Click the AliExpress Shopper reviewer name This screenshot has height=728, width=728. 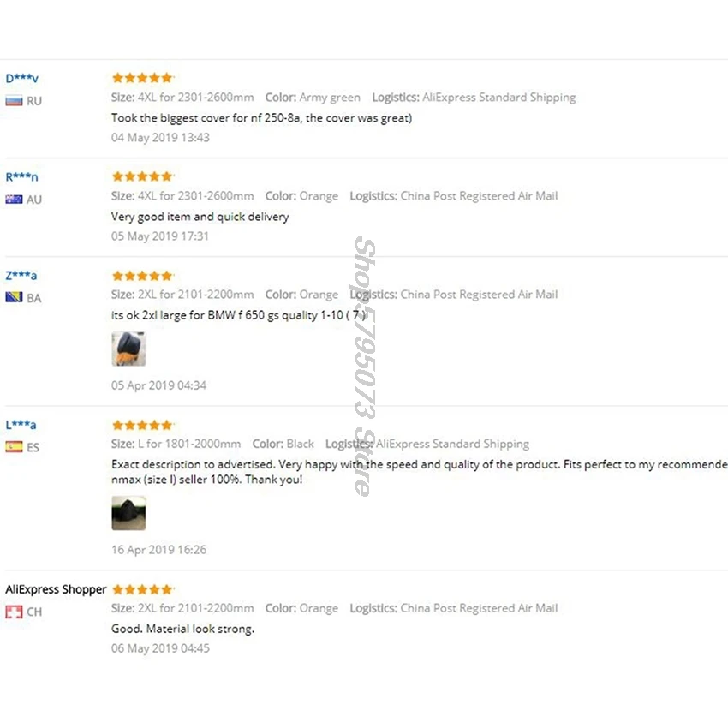(x=56, y=589)
